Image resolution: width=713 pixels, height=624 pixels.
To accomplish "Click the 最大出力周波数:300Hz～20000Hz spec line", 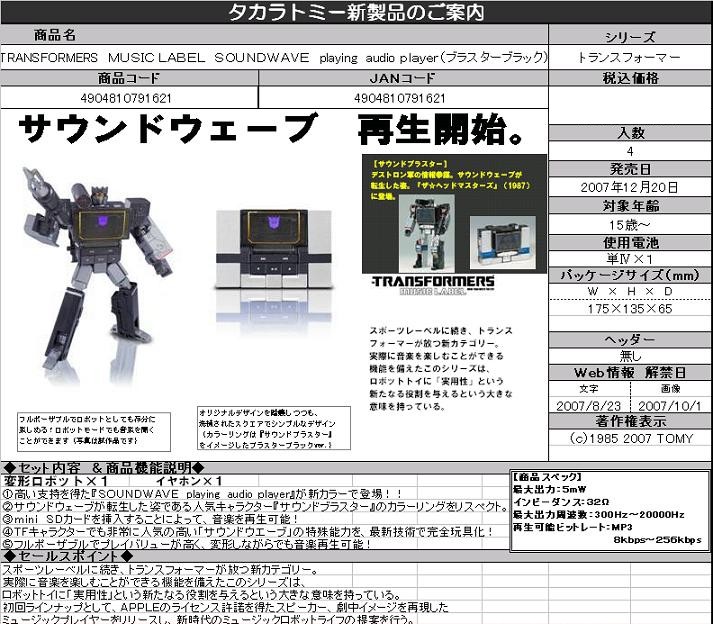I will [x=598, y=514].
